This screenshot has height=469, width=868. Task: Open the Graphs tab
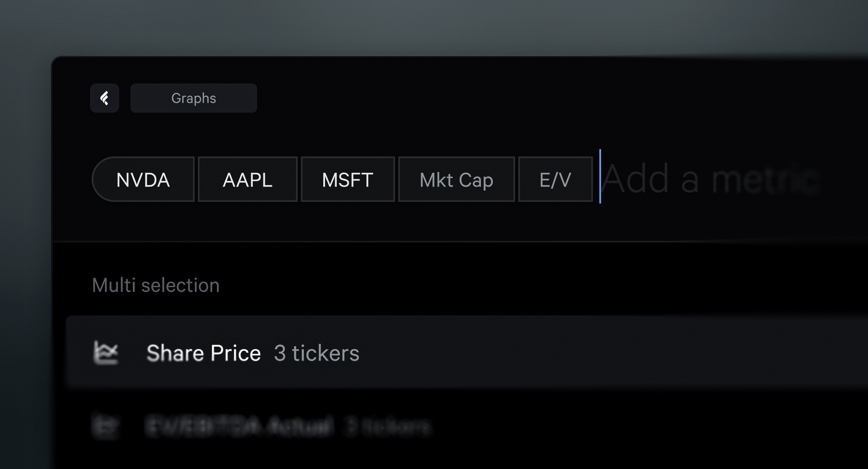point(193,98)
